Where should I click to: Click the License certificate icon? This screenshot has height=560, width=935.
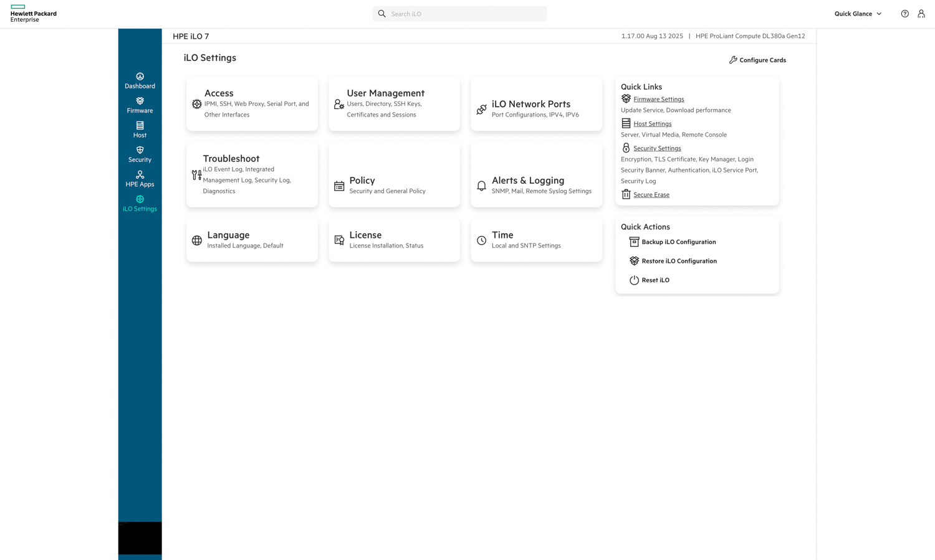tap(339, 240)
